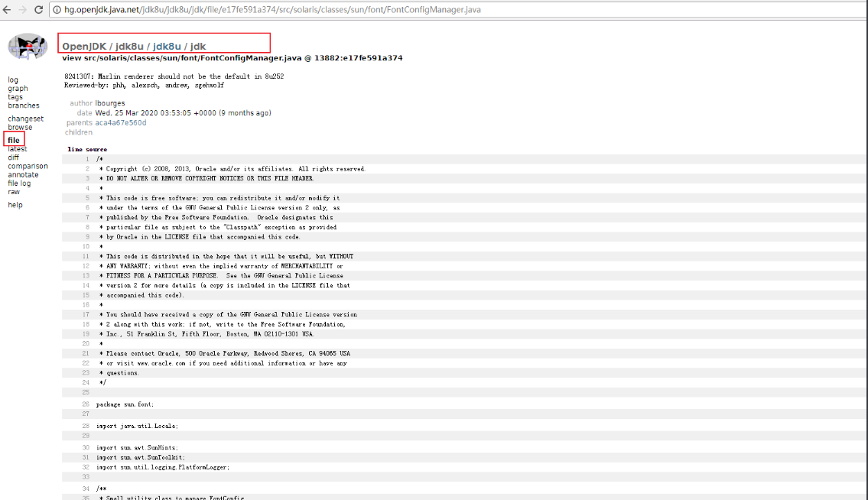Open the jdk breadcrumb link

(198, 47)
